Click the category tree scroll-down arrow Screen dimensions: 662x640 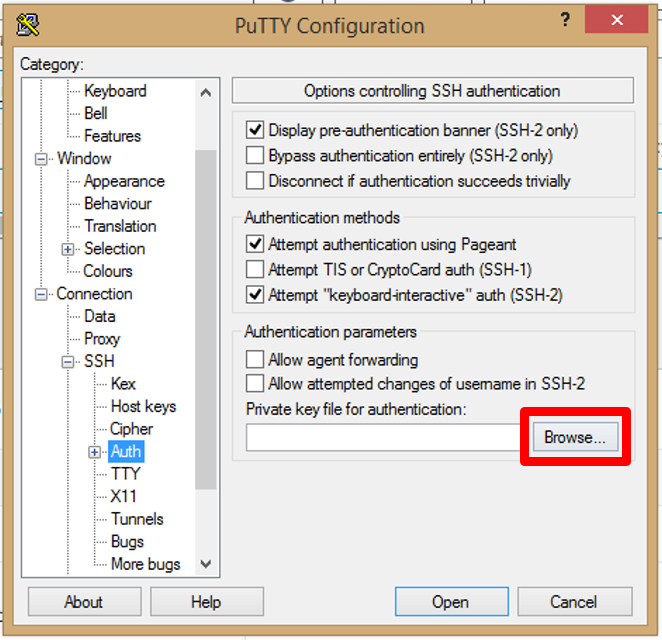(x=206, y=564)
